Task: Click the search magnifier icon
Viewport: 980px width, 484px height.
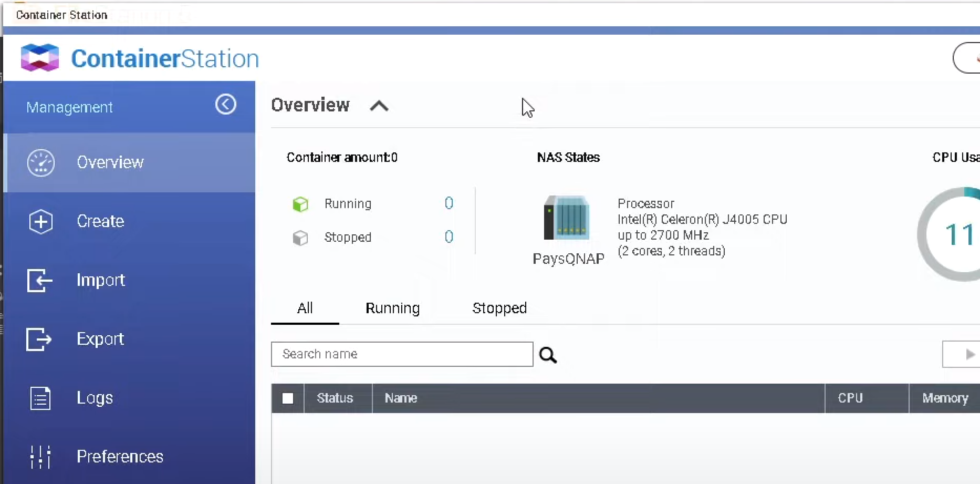Action: (548, 355)
